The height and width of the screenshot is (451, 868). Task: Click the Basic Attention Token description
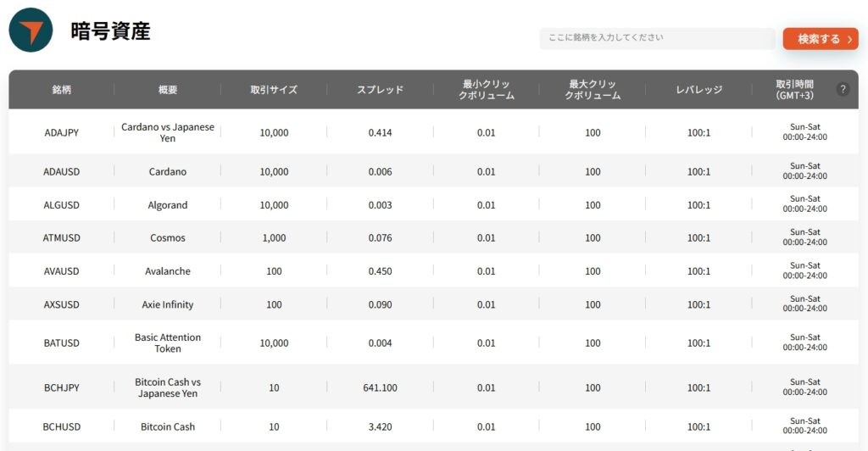click(168, 343)
